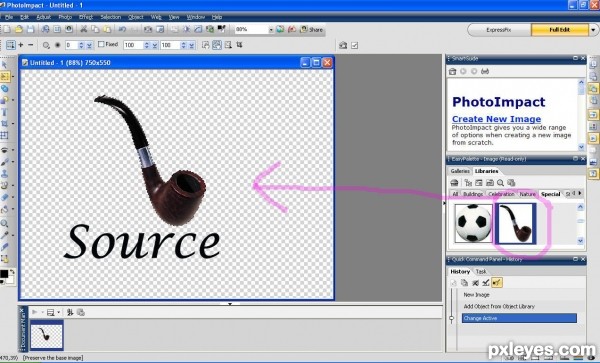Select the Eyedropper tool
This screenshot has width=600, height=363.
pyautogui.click(x=5, y=235)
